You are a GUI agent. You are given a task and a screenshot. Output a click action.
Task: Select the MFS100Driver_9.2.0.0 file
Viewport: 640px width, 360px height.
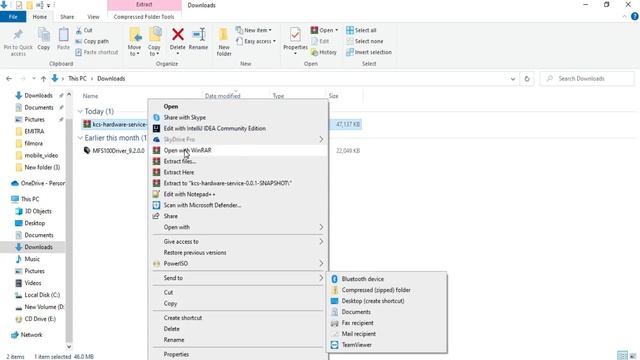tap(118, 151)
